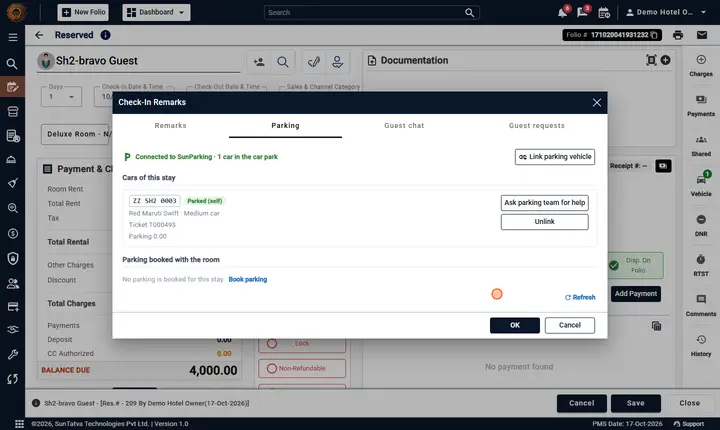Search guest using magnifier beside guest name
The image size is (720, 430).
coord(283,62)
